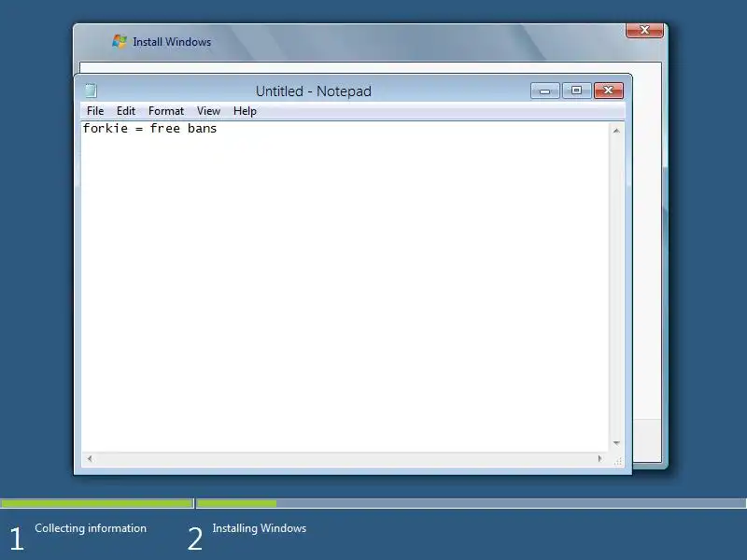Click the Collecting information progress bar

pos(97,503)
